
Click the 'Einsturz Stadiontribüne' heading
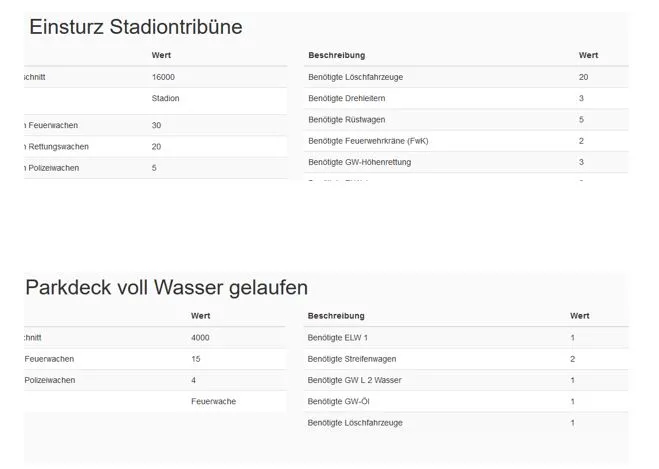[x=135, y=27]
